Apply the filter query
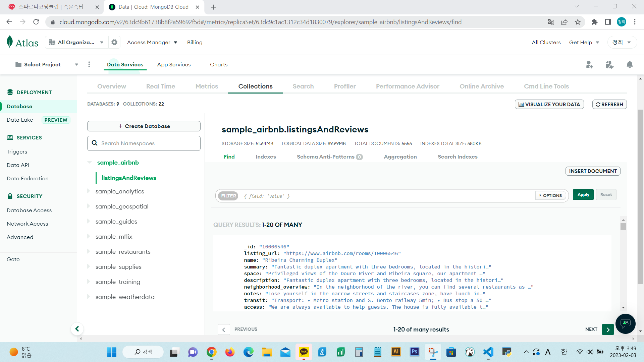The height and width of the screenshot is (362, 644). click(x=583, y=195)
